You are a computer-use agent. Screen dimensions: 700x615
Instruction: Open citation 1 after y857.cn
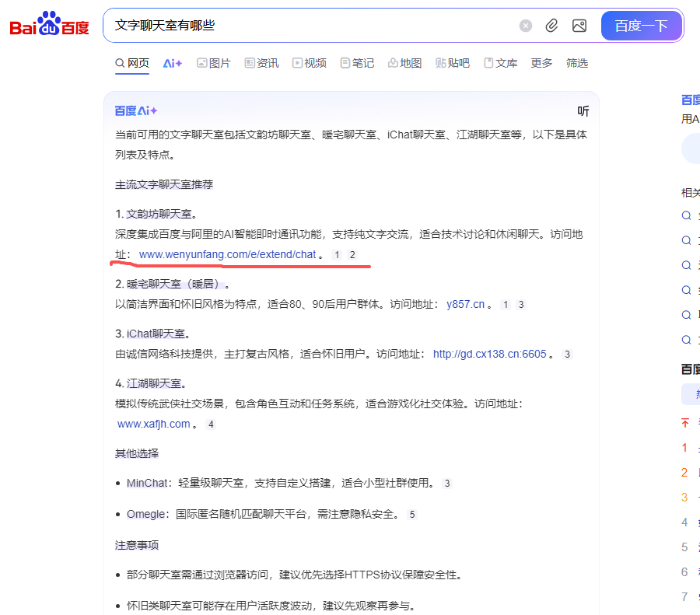(506, 304)
